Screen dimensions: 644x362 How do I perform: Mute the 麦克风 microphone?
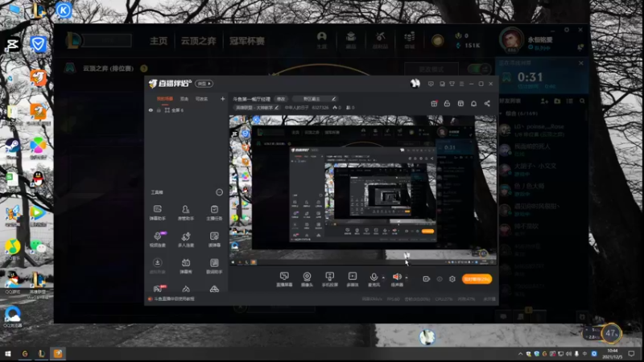pos(374,279)
